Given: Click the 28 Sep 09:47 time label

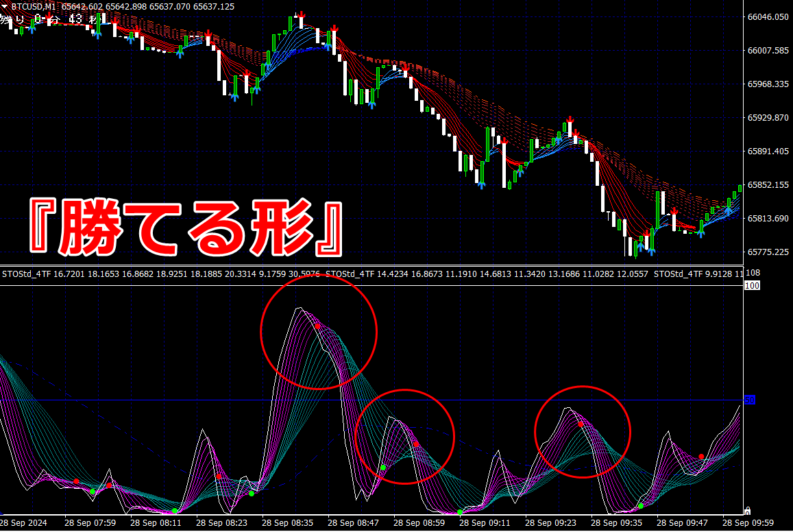Looking at the screenshot, I should point(682,523).
